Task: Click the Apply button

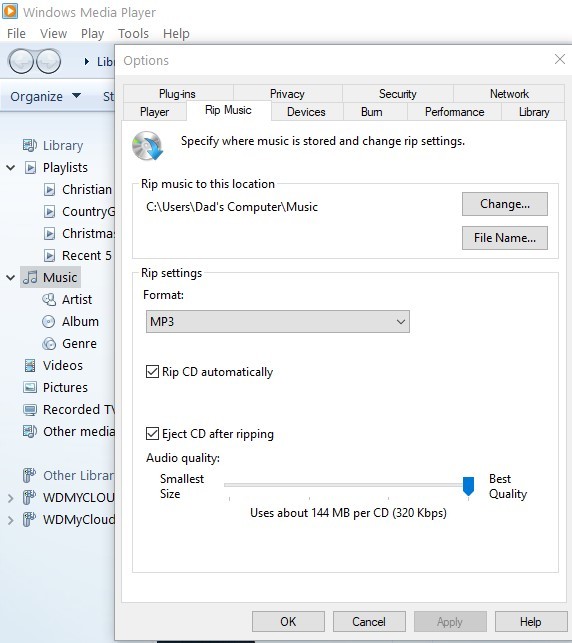Action: 450,622
